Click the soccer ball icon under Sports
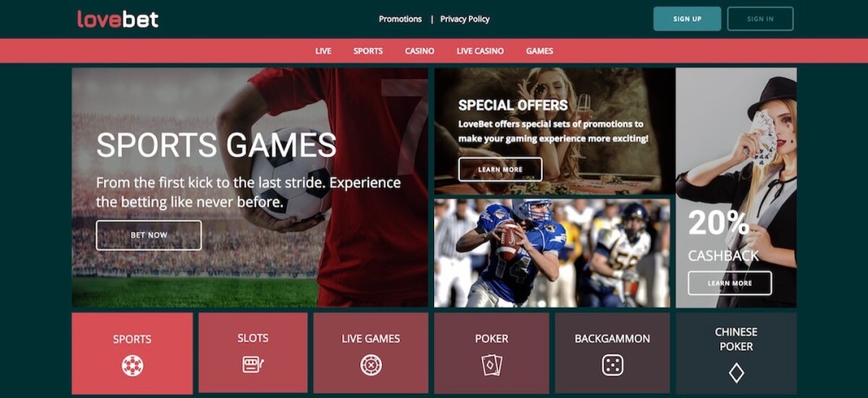The width and height of the screenshot is (868, 398). coord(132,366)
